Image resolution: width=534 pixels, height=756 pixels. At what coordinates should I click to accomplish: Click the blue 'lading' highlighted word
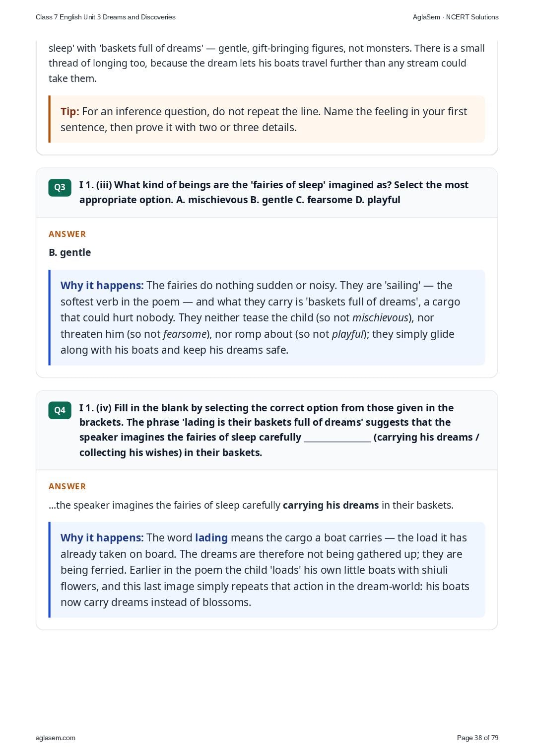coord(211,538)
